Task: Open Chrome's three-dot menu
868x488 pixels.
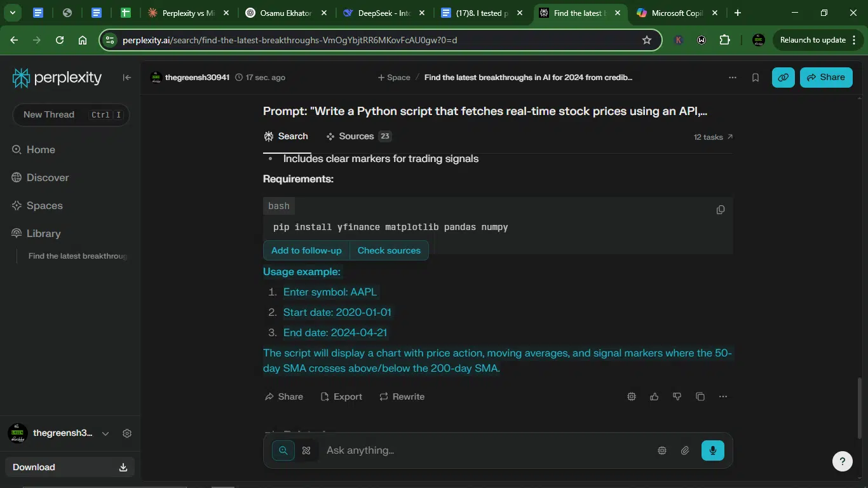Action: tap(855, 40)
